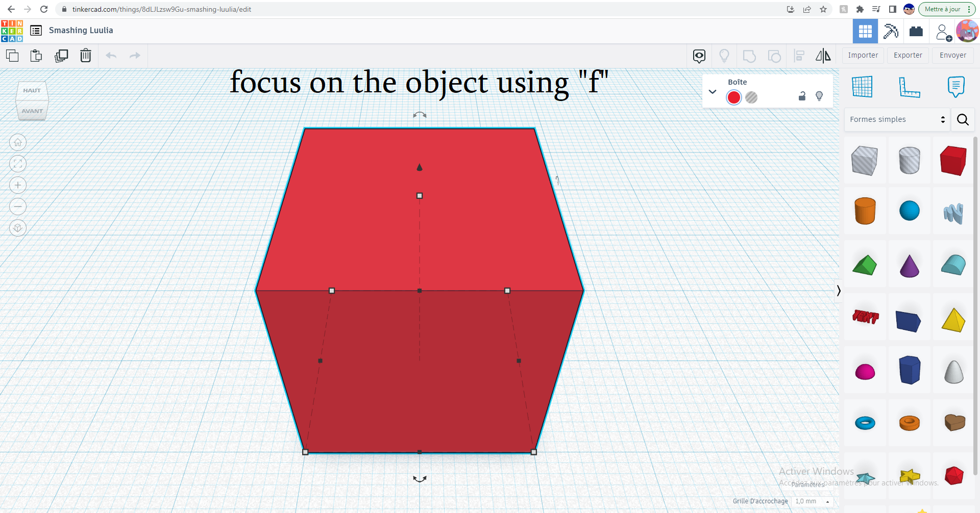Select the red Box shape
The width and height of the screenshot is (980, 513).
click(x=953, y=160)
